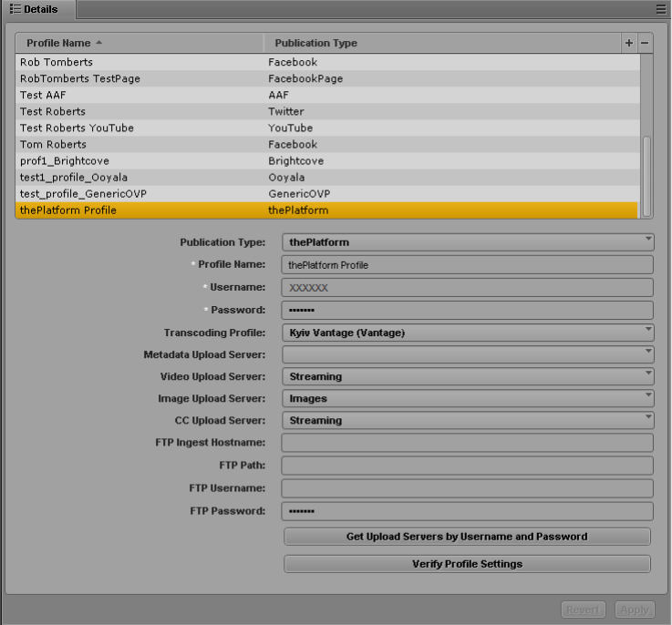Select the Rob Tomberts profile row
Viewport: 672px width, 625px height.
(x=328, y=62)
